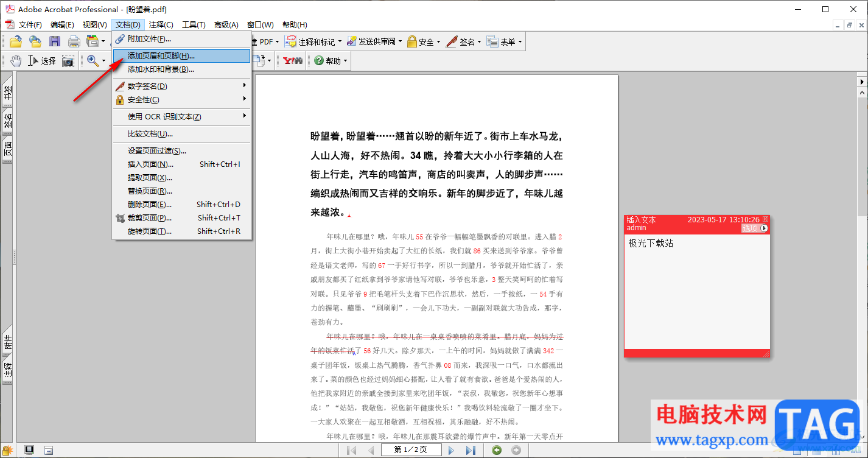The height and width of the screenshot is (458, 868).
Task: Open the Bookmarks side tab
Action: [x=8, y=91]
